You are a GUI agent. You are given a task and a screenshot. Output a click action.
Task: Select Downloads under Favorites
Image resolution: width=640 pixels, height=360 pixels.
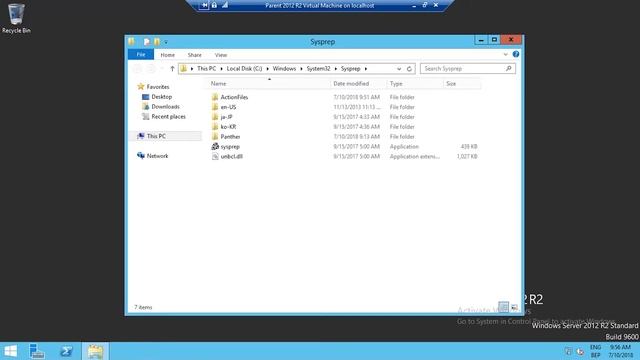pyautogui.click(x=165, y=107)
